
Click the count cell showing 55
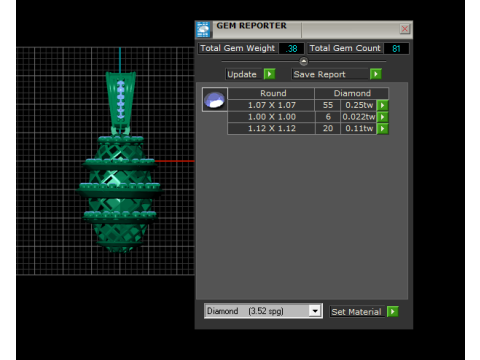[328, 105]
